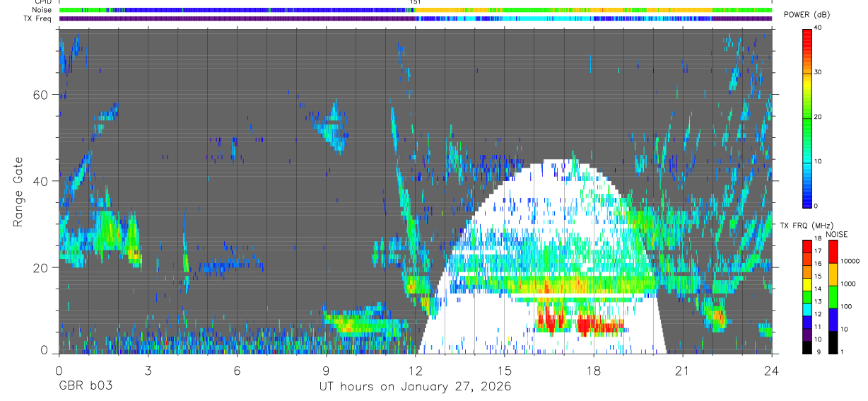Click the '12' tick on the UT hours axis
Image resolution: width=868 pixels, height=401 pixels.
416,370
